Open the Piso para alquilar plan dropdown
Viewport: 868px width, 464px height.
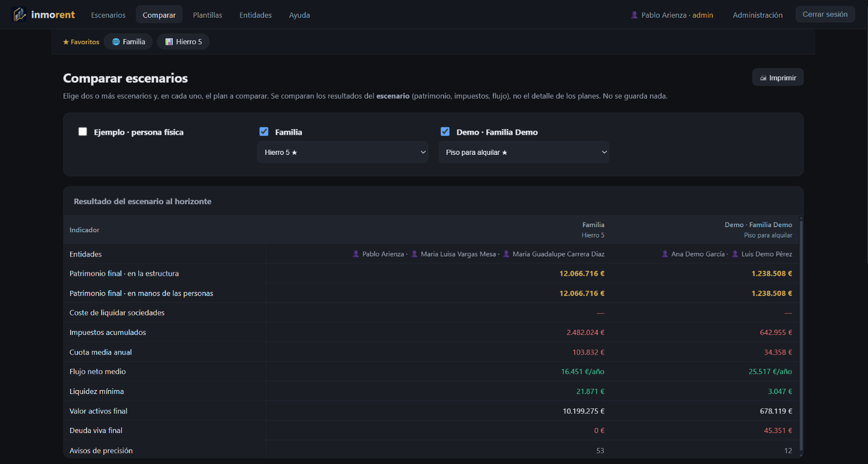pos(524,152)
